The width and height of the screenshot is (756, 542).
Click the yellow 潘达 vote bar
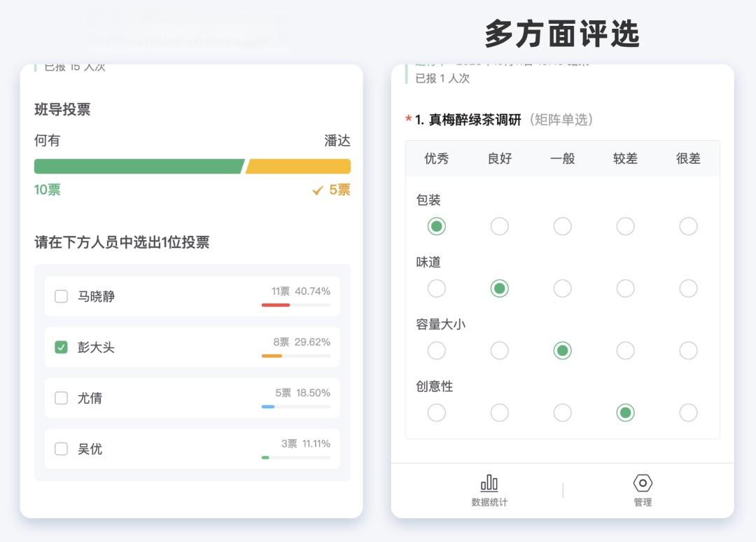tap(298, 167)
